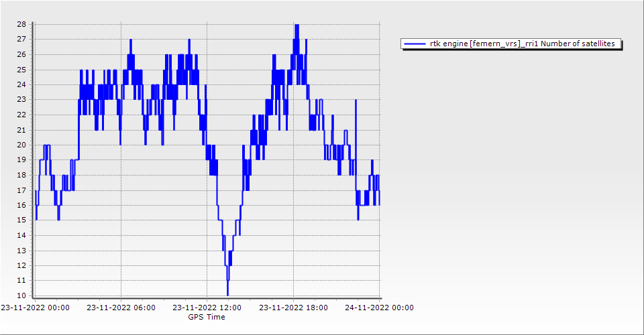The height and width of the screenshot is (335, 644).
Task: Click the 10 label on the vertical axis
Action: [x=21, y=295]
